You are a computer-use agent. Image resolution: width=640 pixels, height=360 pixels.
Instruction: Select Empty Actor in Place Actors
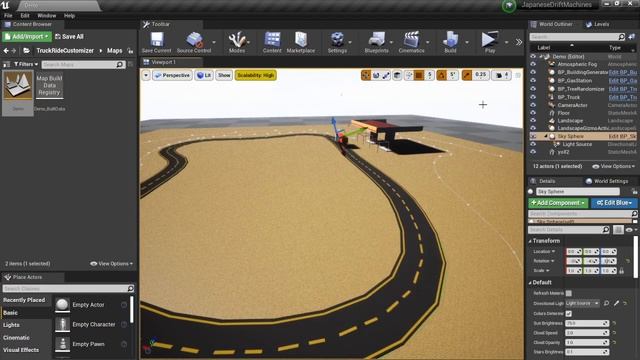coord(90,305)
